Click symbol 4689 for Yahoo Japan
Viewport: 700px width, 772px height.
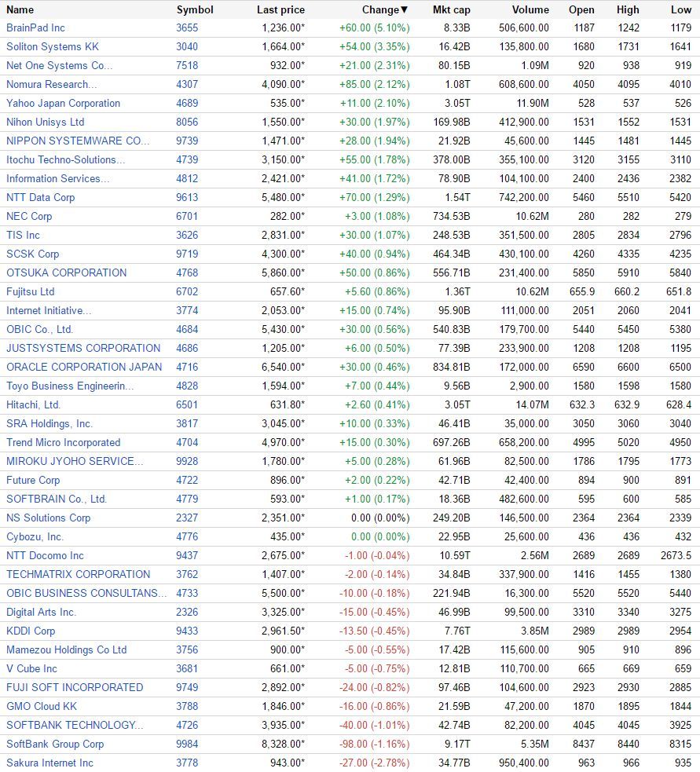click(x=187, y=104)
